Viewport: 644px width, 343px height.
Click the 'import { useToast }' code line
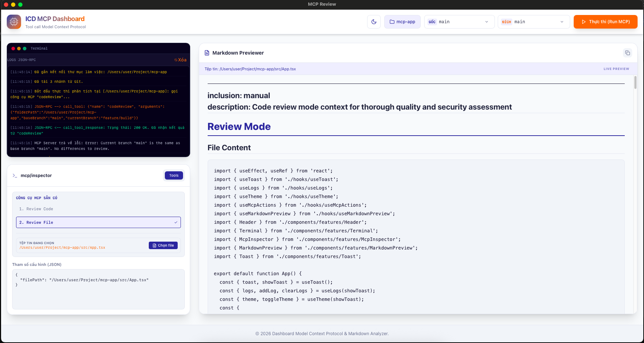[x=276, y=180]
